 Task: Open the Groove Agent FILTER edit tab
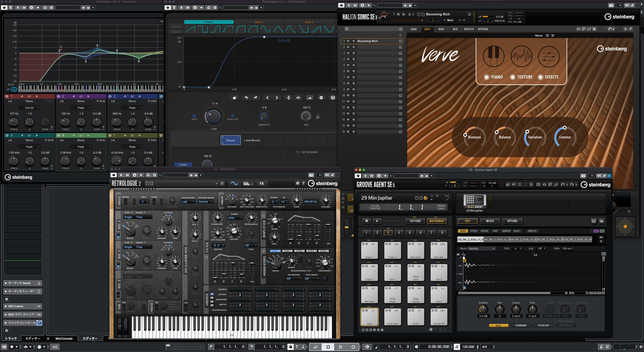pos(484,231)
